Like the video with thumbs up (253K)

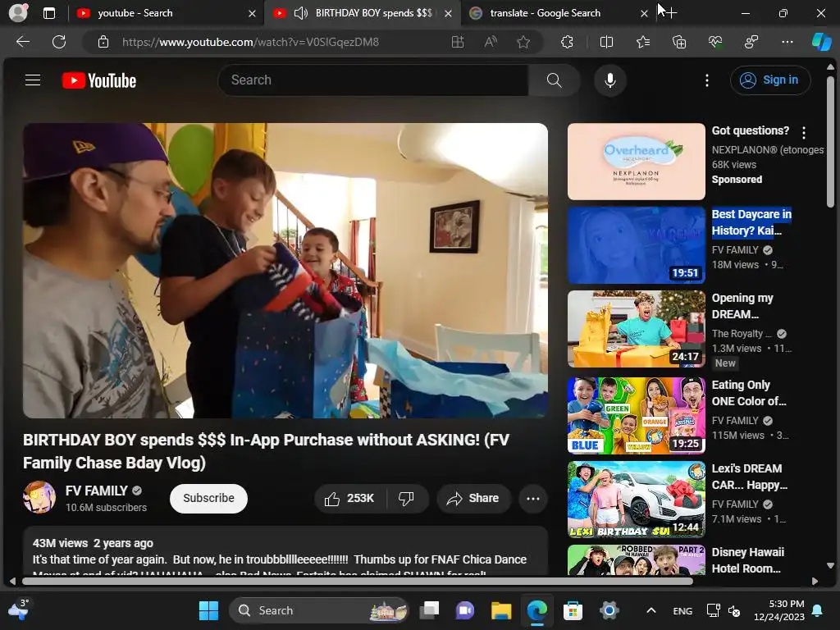coord(349,499)
